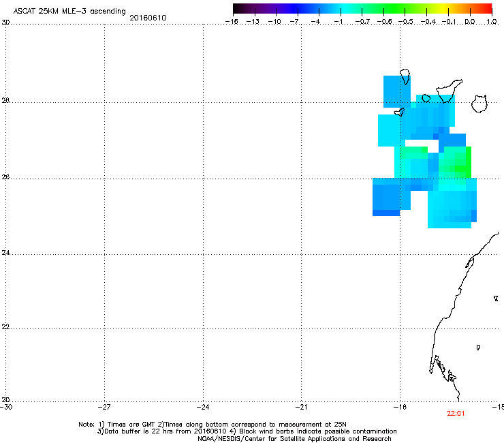Click the longitude -30 axis label

(6, 407)
